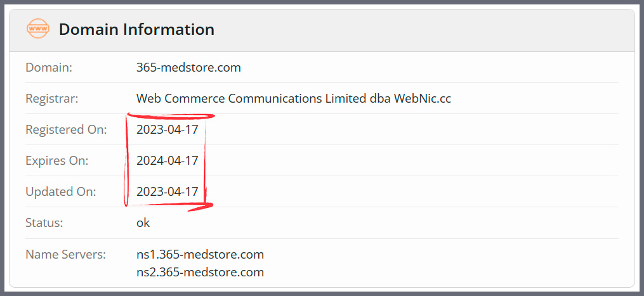Click the WebNic.cc registrar name text
The width and height of the screenshot is (644, 296).
click(x=422, y=98)
